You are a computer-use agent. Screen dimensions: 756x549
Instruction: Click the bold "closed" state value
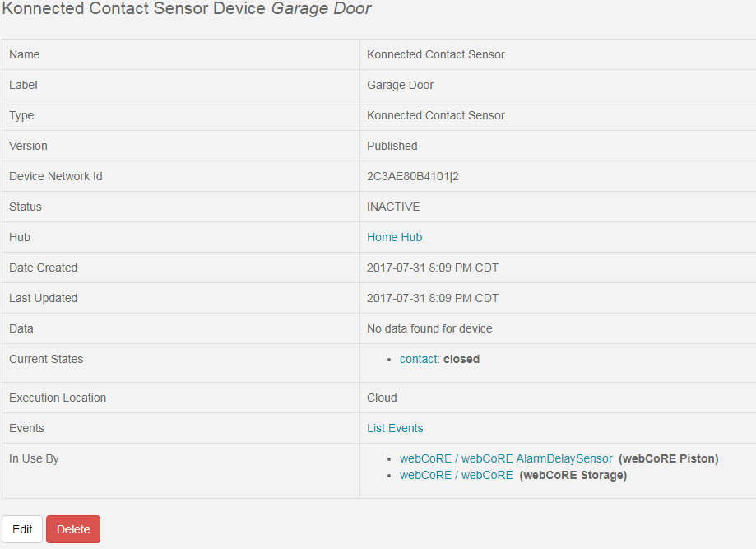461,359
